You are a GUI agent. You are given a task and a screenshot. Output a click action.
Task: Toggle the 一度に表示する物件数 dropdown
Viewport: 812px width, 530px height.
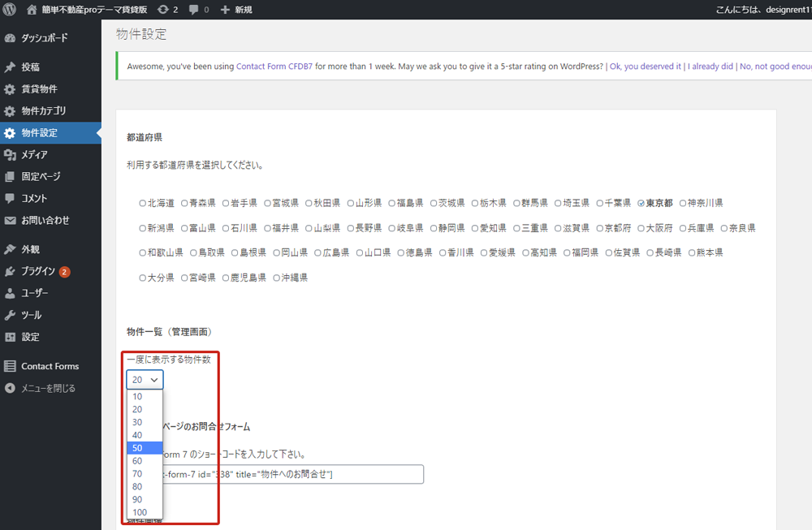145,379
